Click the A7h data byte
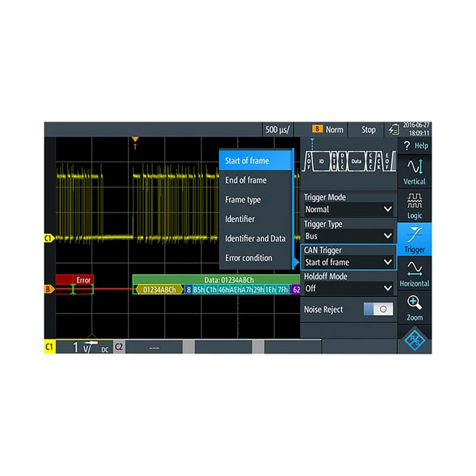This screenshot has height=476, width=476. point(247,290)
